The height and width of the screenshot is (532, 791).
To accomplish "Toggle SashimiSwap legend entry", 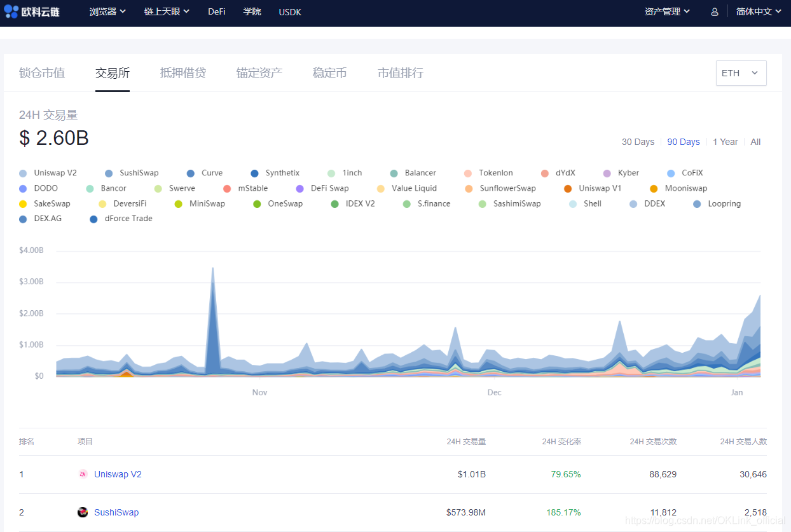I will click(x=509, y=203).
